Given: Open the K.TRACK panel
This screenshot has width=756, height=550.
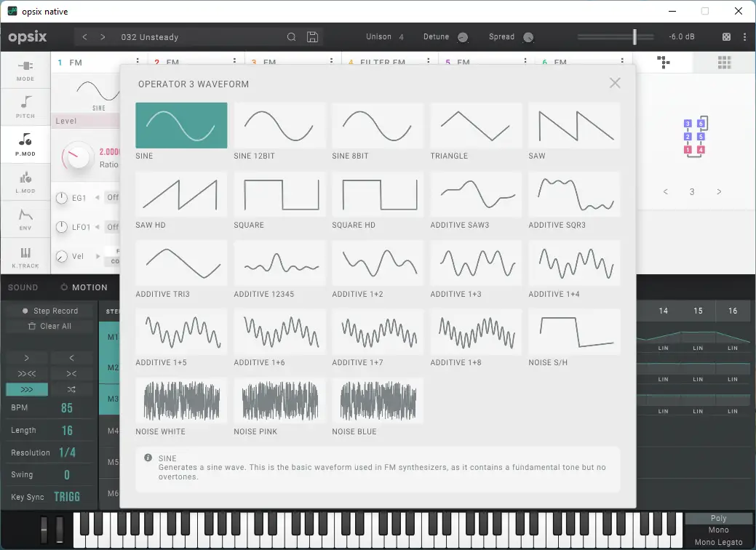Looking at the screenshot, I should [25, 256].
